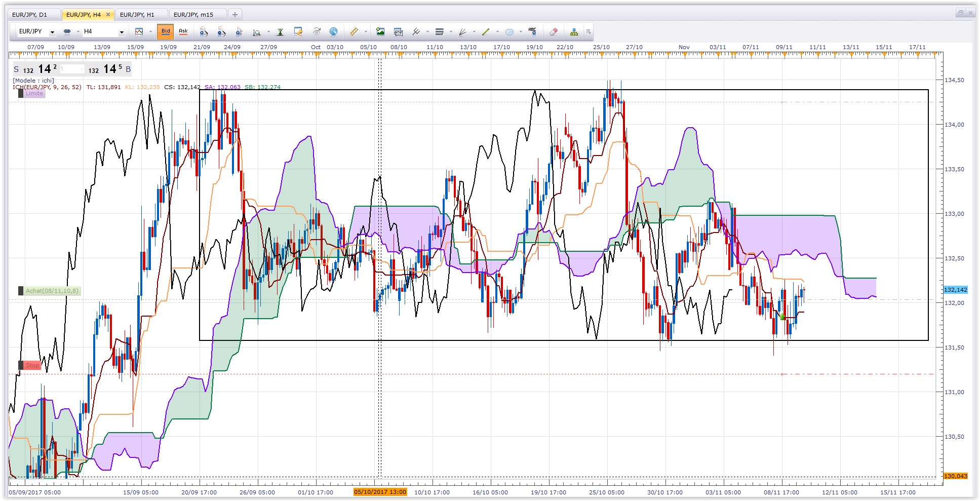Screen dimensions: 980x501
Task: Toggle the Bid price display
Action: [166, 31]
